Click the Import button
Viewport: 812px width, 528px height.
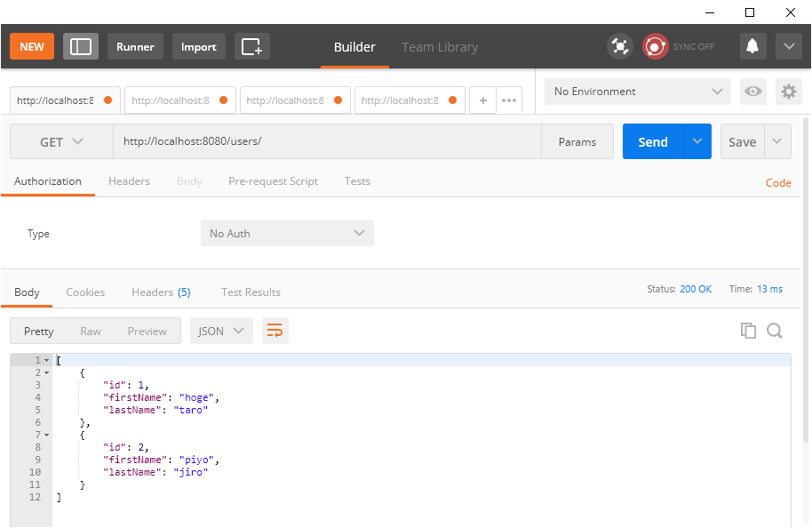[x=198, y=46]
